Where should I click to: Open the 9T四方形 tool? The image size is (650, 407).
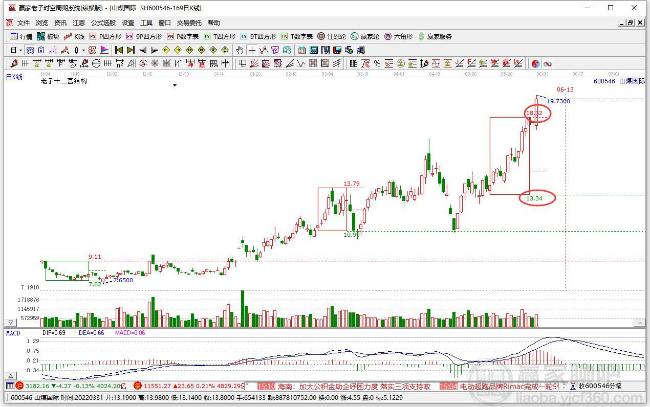(258, 36)
